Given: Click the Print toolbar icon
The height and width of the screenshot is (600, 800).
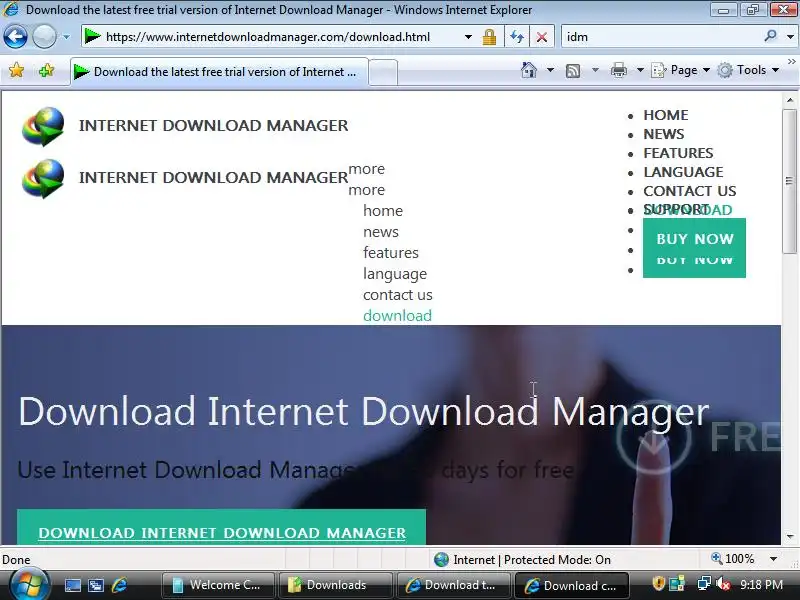Looking at the screenshot, I should tap(618, 70).
